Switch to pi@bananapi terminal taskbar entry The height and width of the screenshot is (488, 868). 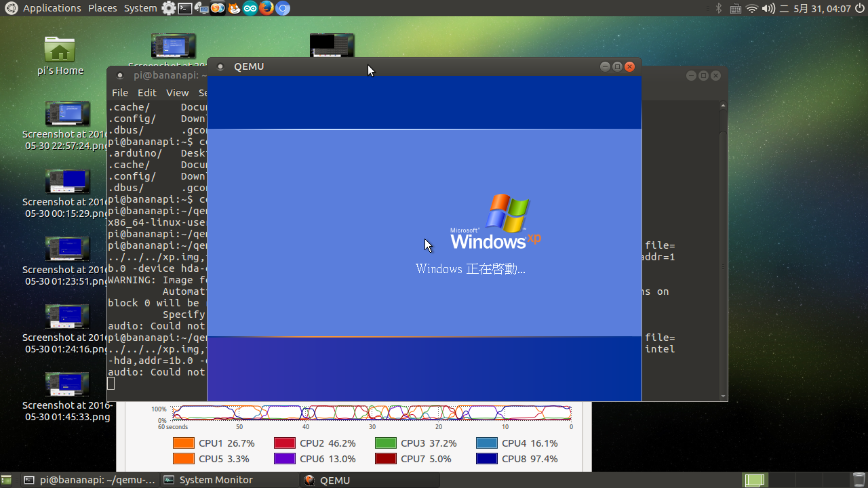(x=90, y=480)
